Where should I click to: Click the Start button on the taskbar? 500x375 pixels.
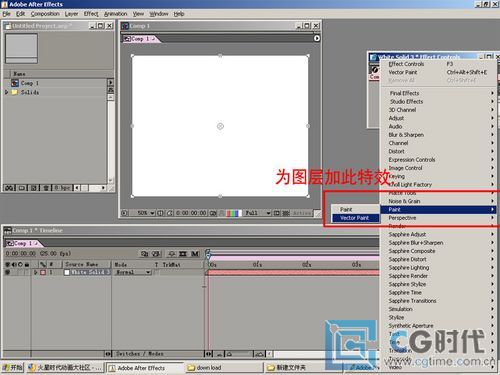pyautogui.click(x=12, y=367)
